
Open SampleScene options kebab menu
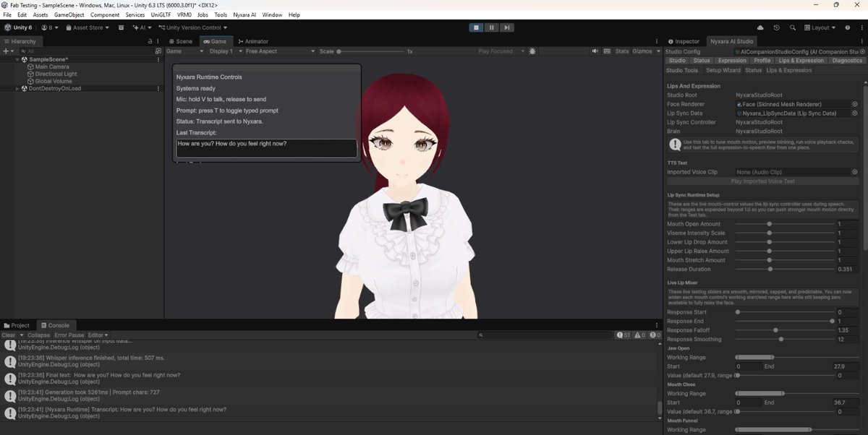[159, 59]
